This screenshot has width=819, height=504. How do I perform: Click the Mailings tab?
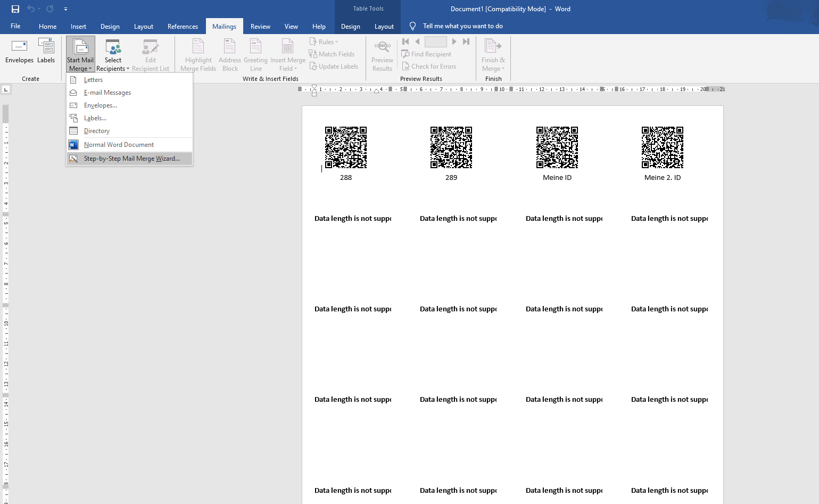click(x=224, y=26)
